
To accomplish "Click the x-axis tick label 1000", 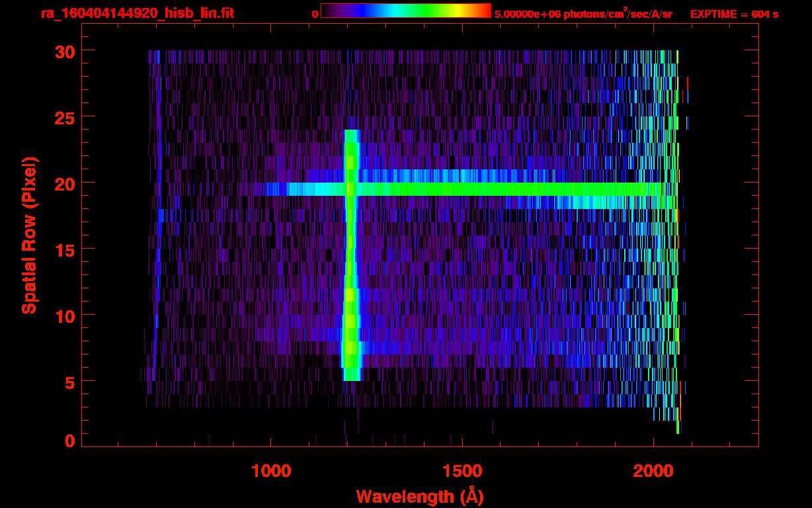I will tap(271, 471).
